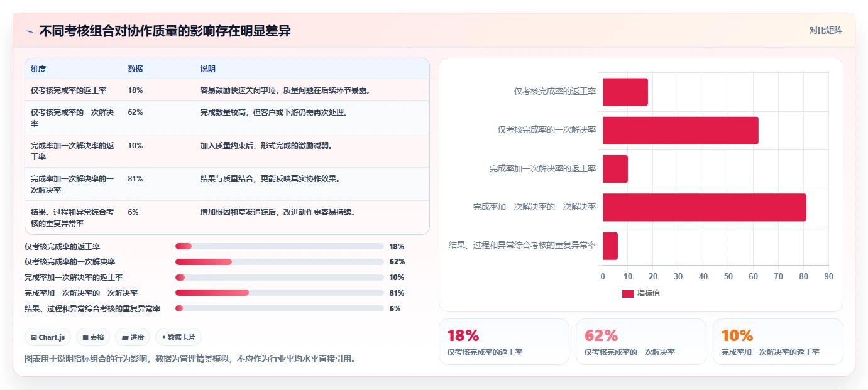
Task: Click the chart bar for 仅考核完成率的一次解决率
Action: tap(681, 130)
